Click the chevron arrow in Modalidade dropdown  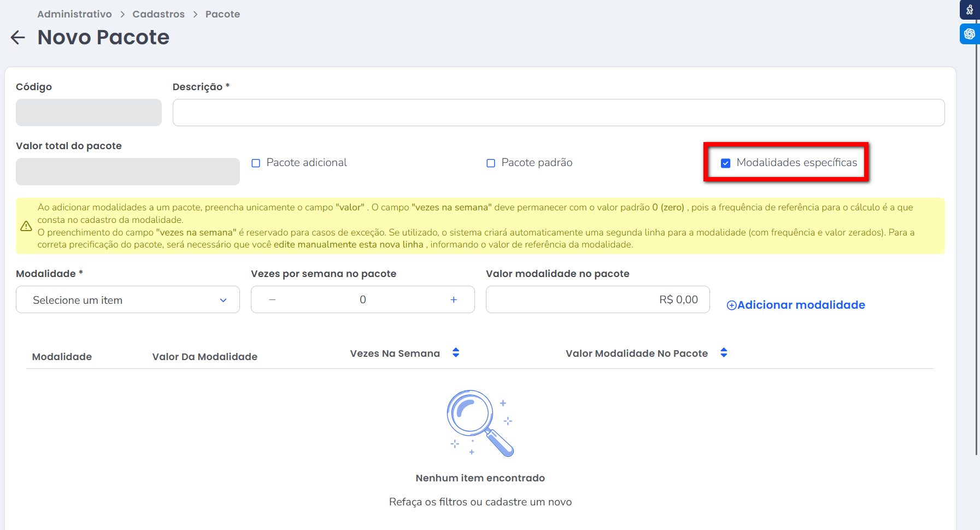click(x=223, y=300)
